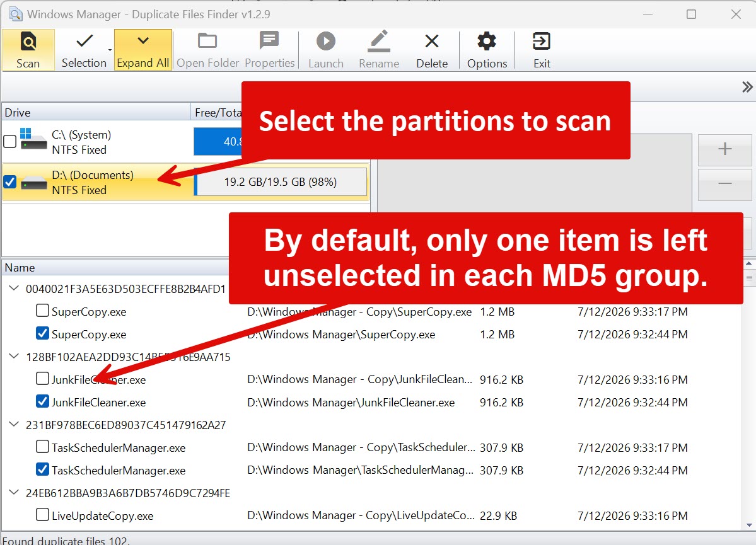
Task: Launch the selected file
Action: click(326, 50)
